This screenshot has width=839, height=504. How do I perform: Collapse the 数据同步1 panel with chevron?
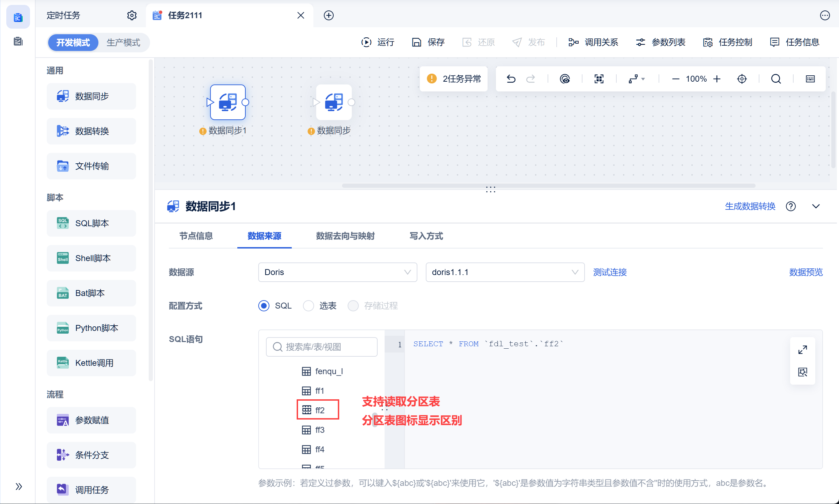[x=816, y=206]
